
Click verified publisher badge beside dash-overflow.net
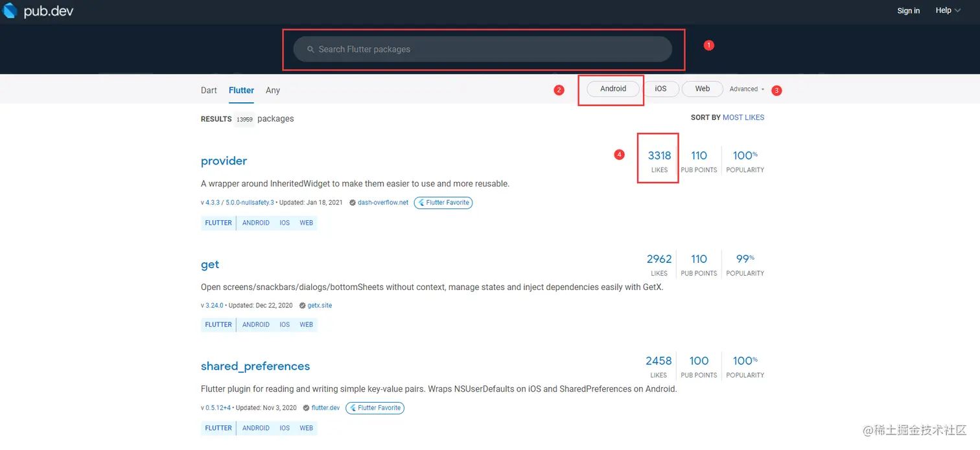pyautogui.click(x=352, y=203)
